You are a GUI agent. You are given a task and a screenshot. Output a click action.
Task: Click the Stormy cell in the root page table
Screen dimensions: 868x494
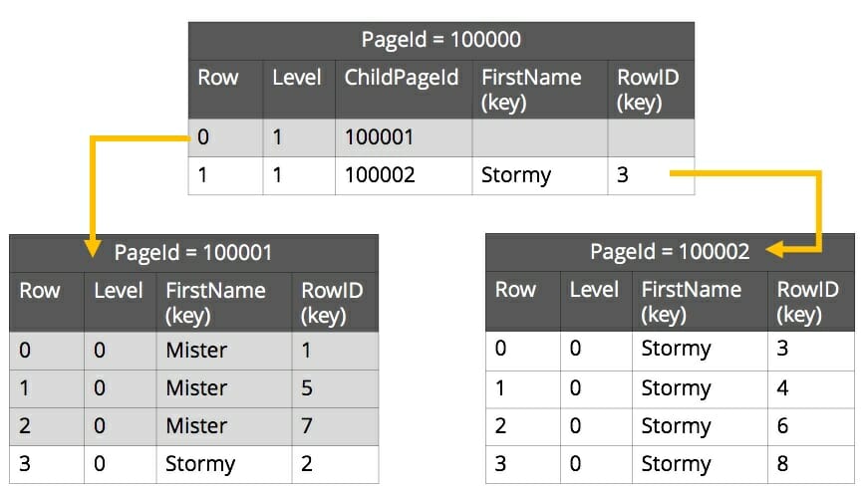point(515,175)
